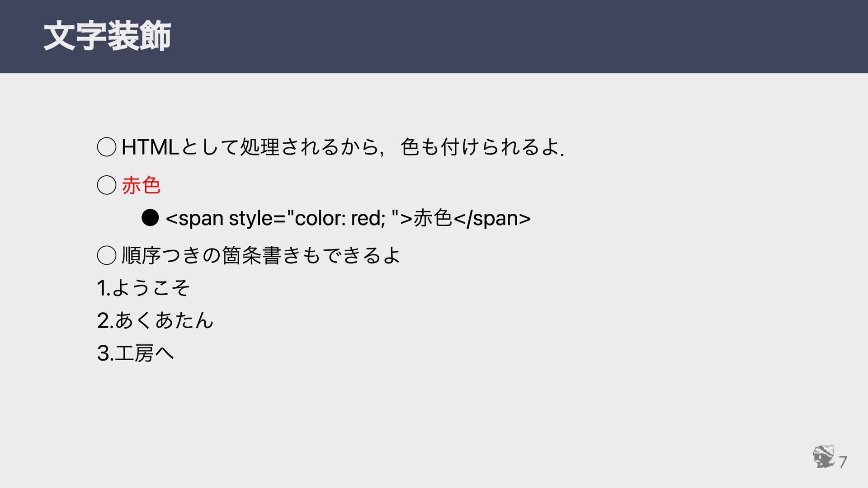The width and height of the screenshot is (868, 488).
Task: Click the hollow bullet before 順序つき
Action: [107, 256]
